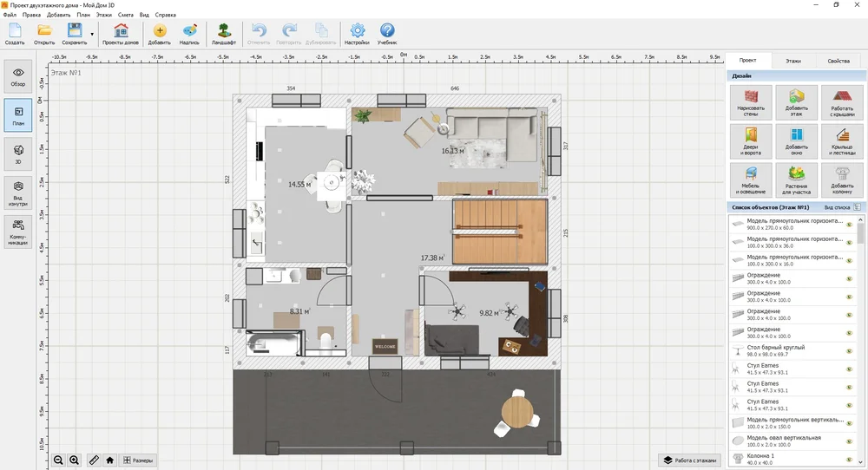Open Мебель и освещение catalog
Viewport: 868px width, 470px height.
coord(751,180)
